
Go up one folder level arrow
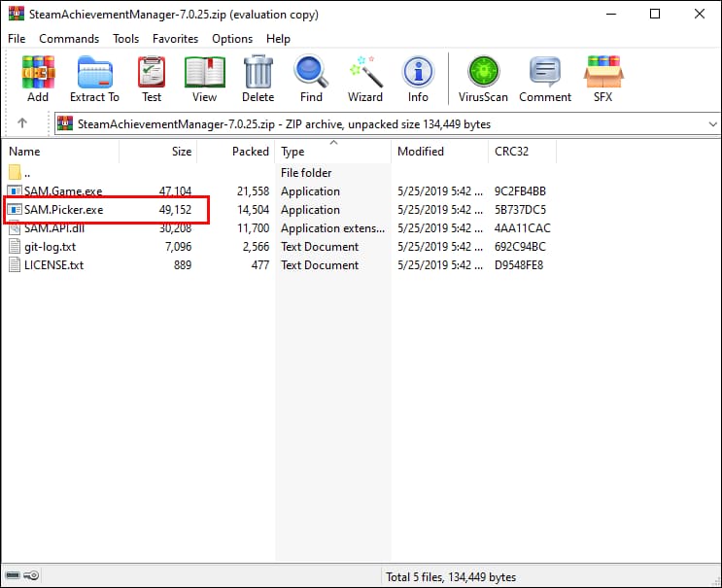coord(22,122)
